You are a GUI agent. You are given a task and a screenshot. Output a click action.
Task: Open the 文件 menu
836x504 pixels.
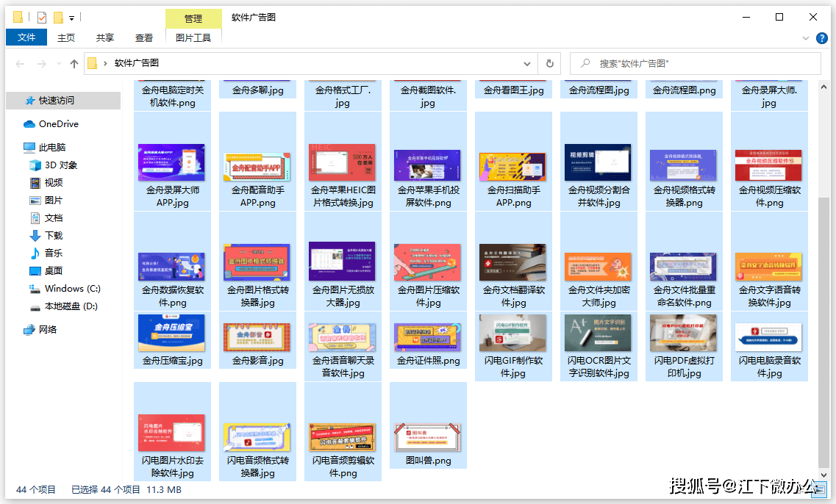(26, 37)
